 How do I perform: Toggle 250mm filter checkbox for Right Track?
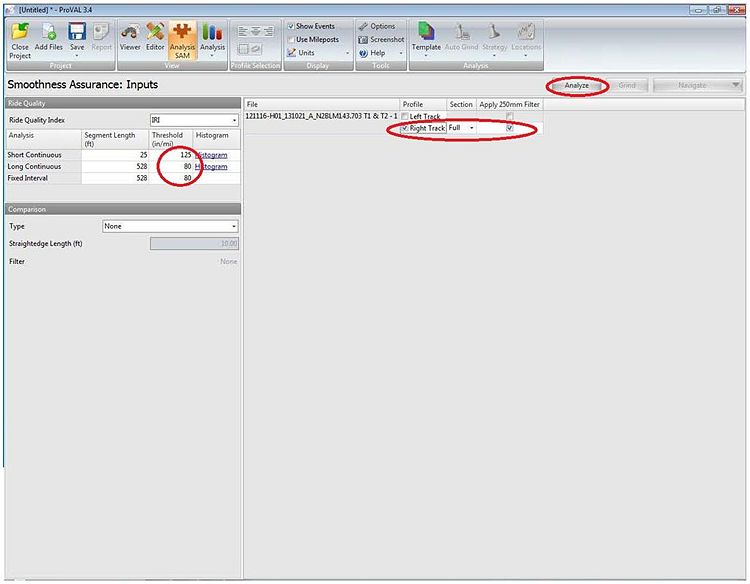509,128
